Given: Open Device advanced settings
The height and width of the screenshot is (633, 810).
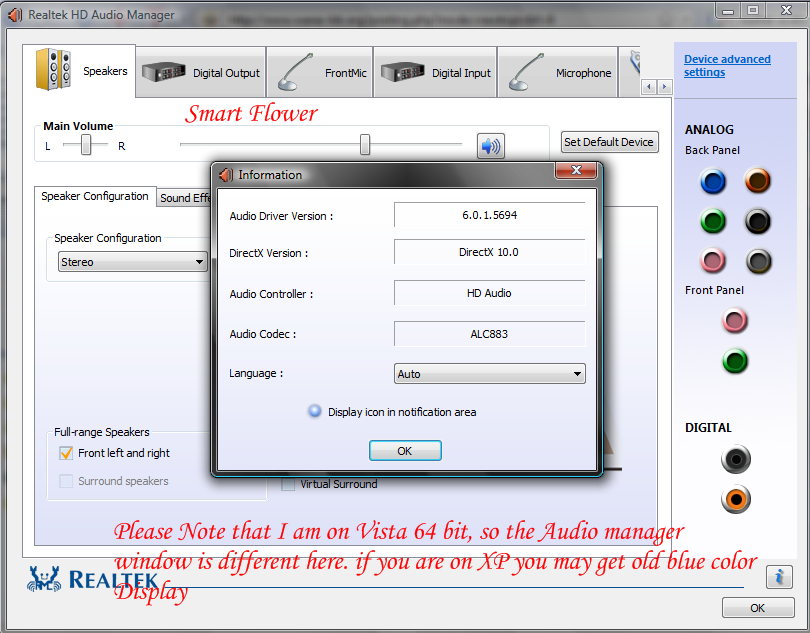Looking at the screenshot, I should tap(727, 65).
